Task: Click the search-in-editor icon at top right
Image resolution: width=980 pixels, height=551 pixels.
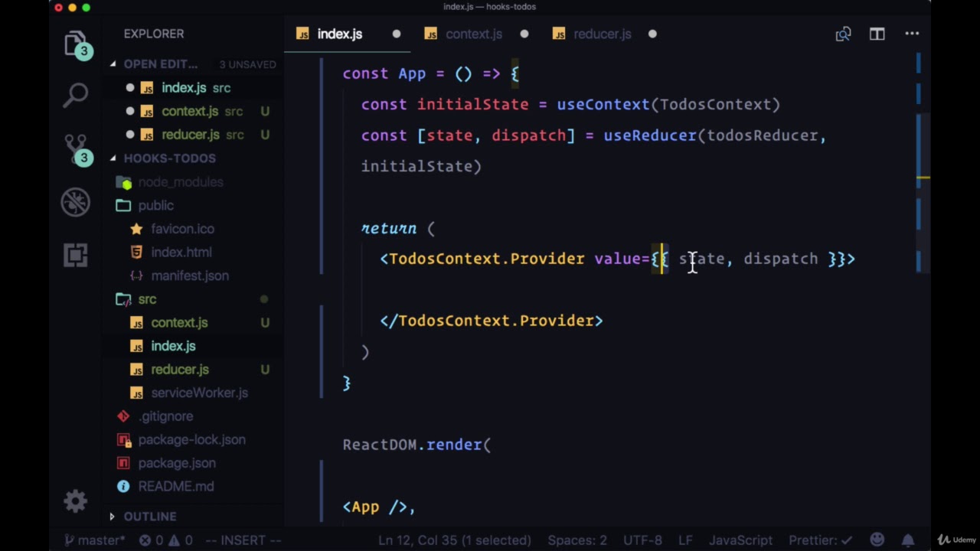Action: 843,34
